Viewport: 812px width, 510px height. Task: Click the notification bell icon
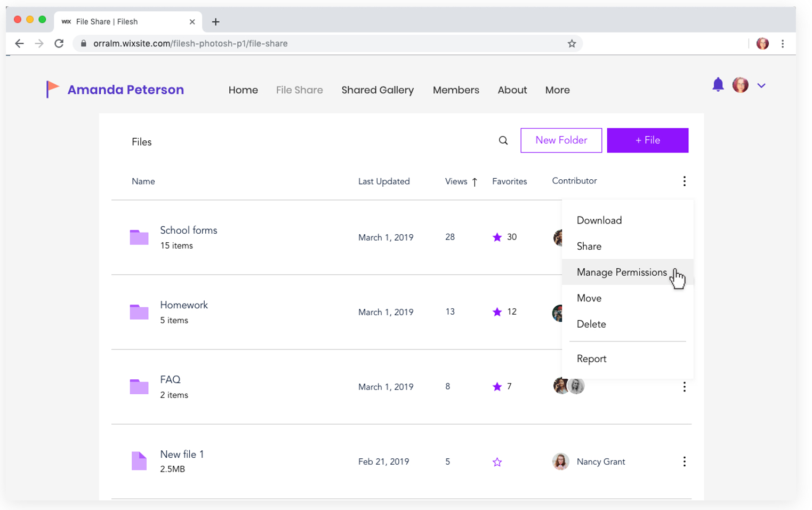[x=718, y=85]
